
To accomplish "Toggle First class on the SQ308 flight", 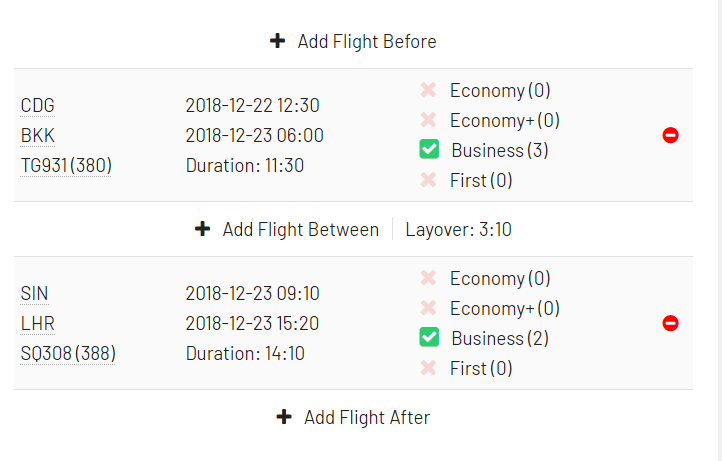I will click(x=428, y=368).
